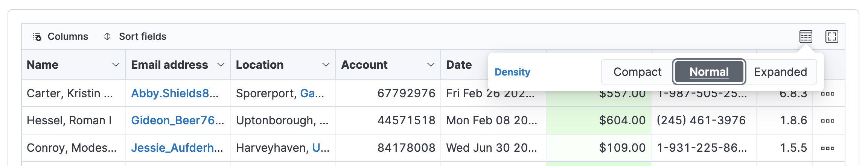Open row actions for the Conroy row
Screen dimensions: 868x166
(828, 148)
